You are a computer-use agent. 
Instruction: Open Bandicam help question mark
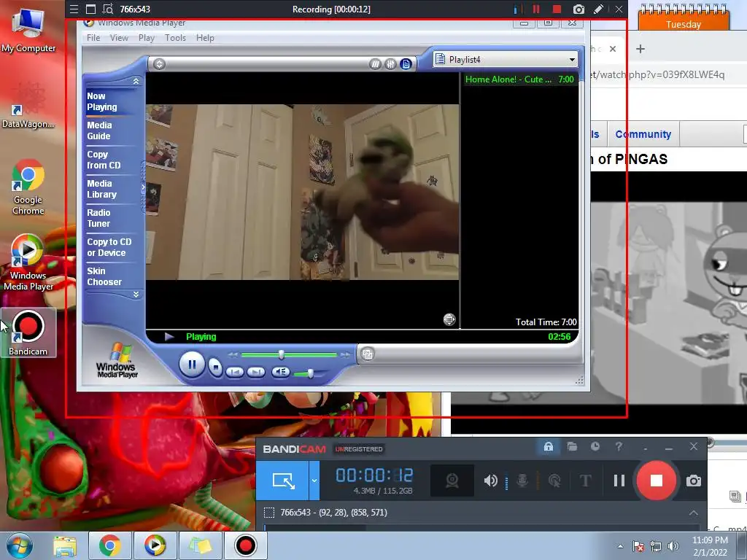coord(619,447)
